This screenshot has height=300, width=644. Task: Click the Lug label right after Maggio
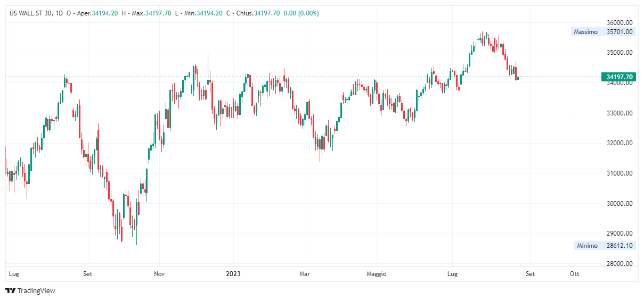coord(452,274)
